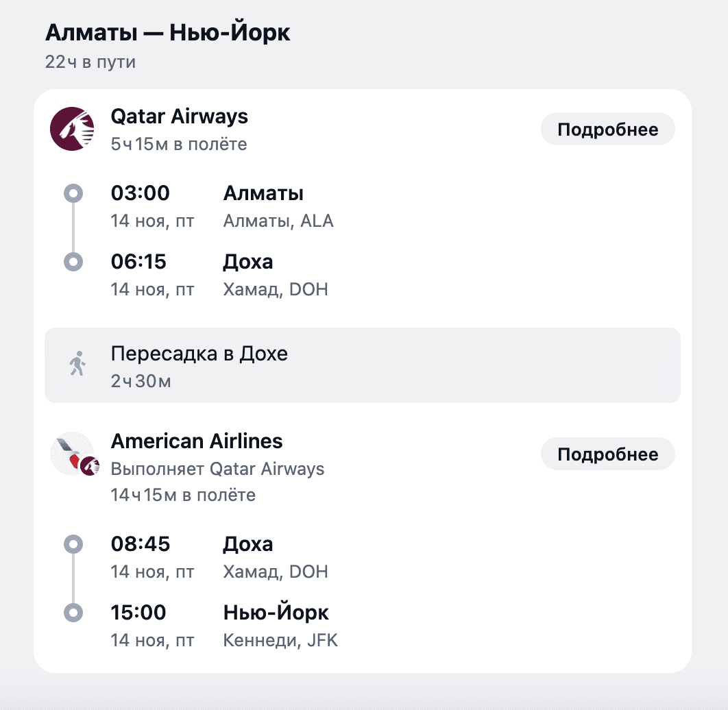
Task: Open Подробнее for the Qatar Airways flight
Action: click(x=607, y=129)
